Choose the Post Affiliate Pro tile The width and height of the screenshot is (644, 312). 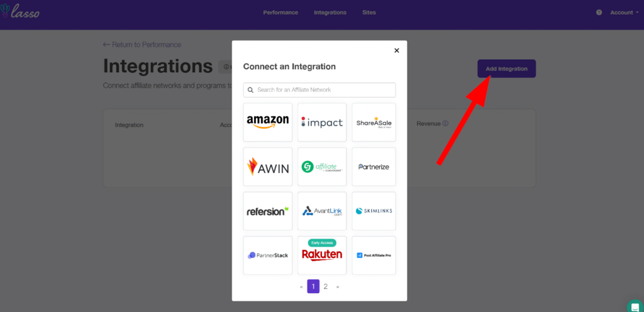pos(374,255)
